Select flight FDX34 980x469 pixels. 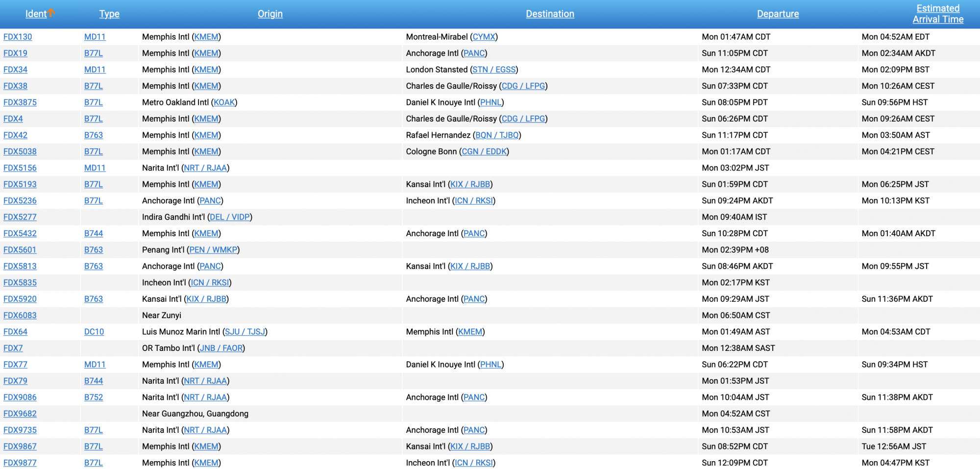[15, 70]
